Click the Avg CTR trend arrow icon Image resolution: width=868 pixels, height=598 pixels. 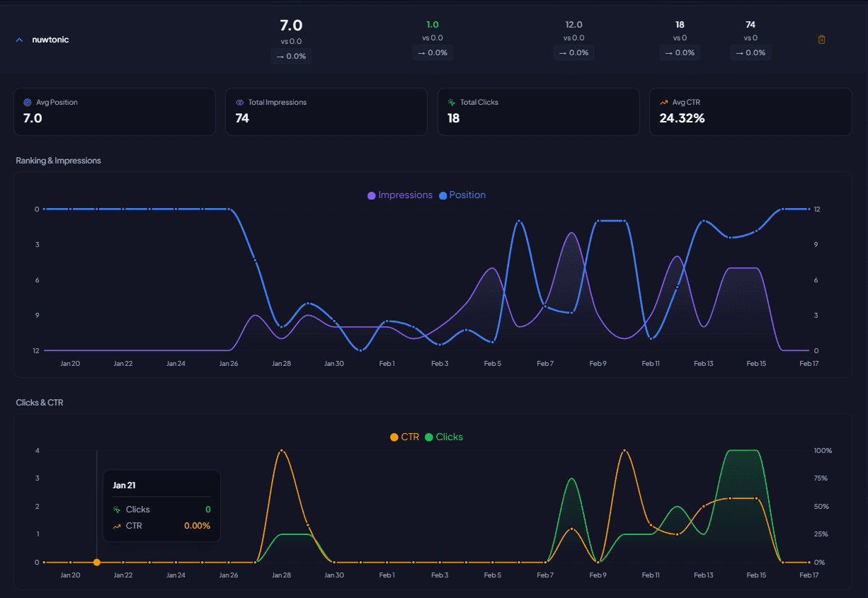[663, 102]
